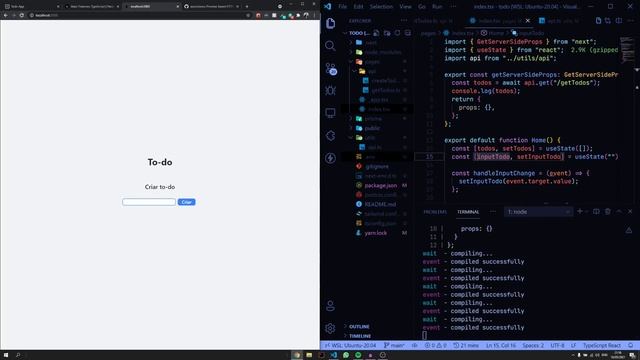Click UTF-8 encoding in the status bar
Viewport: 640px width, 360px height.
tap(557, 345)
